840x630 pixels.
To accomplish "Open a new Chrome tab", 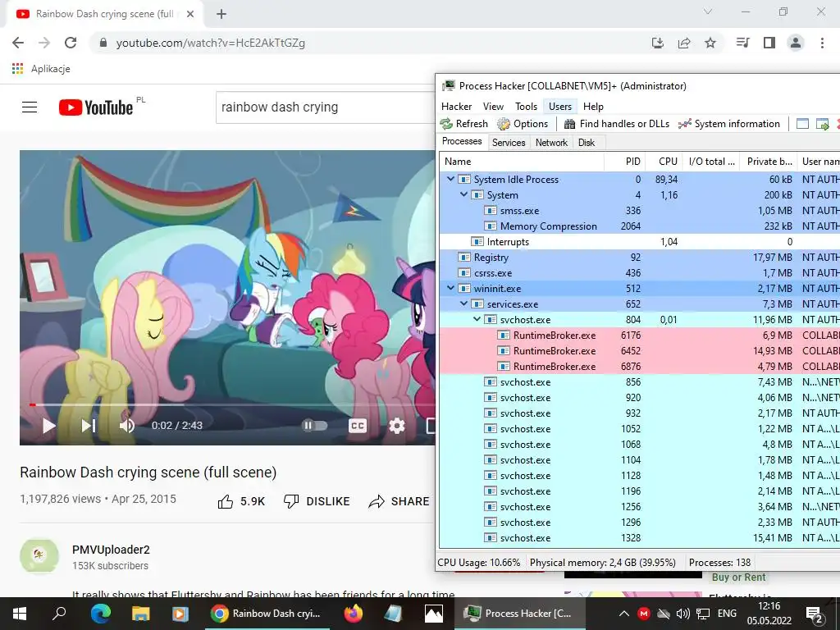I will [221, 14].
